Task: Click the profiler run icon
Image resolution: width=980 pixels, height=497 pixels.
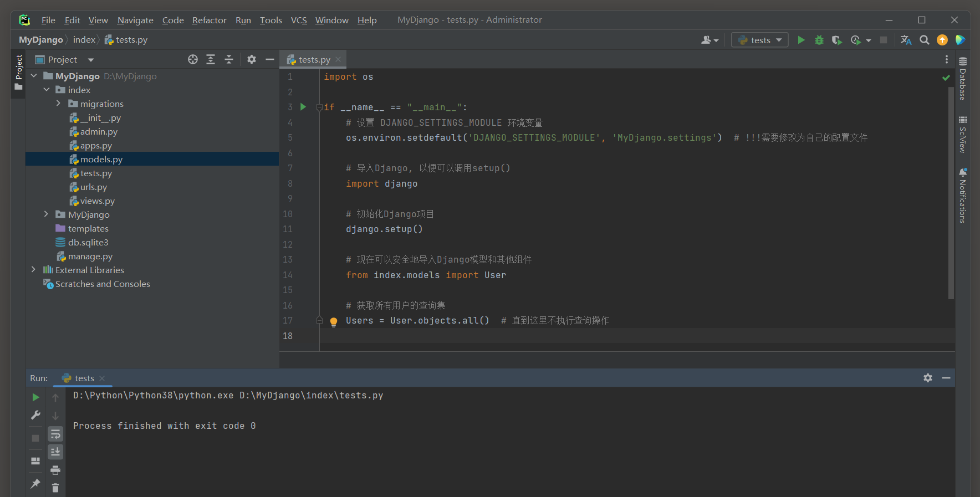Action: pos(856,40)
